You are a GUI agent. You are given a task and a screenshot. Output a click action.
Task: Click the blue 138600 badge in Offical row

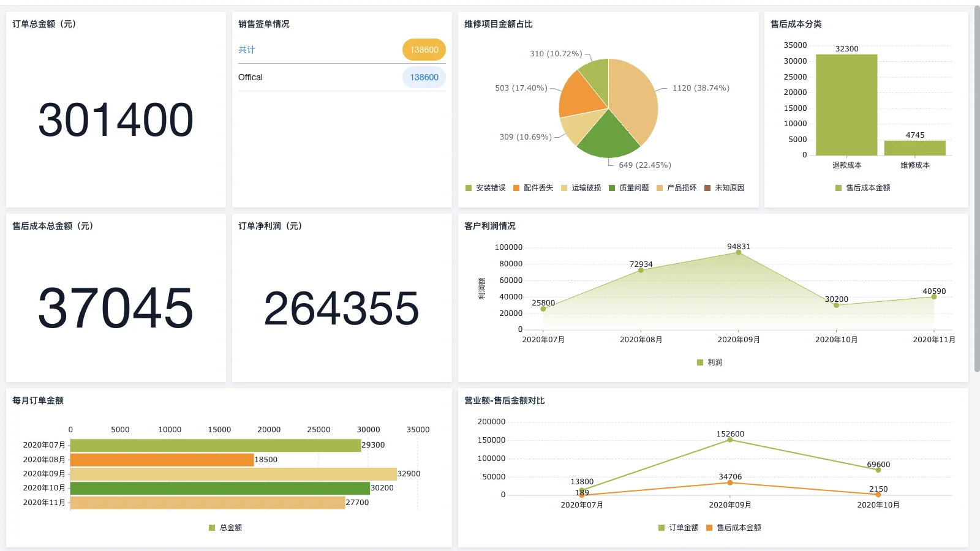424,77
